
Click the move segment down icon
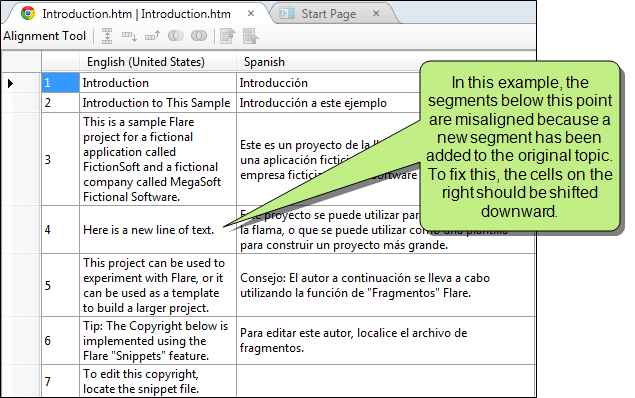129,36
